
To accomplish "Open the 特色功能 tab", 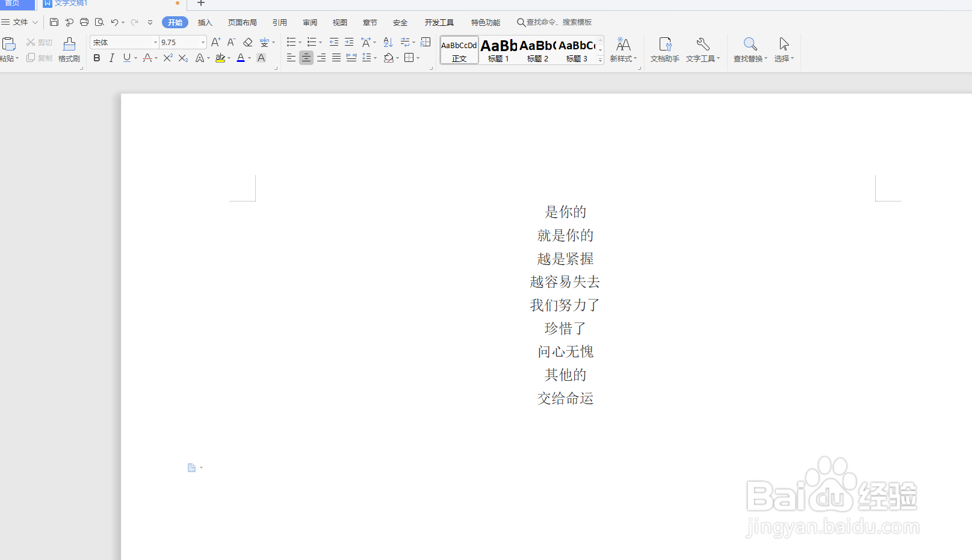I will click(x=486, y=22).
